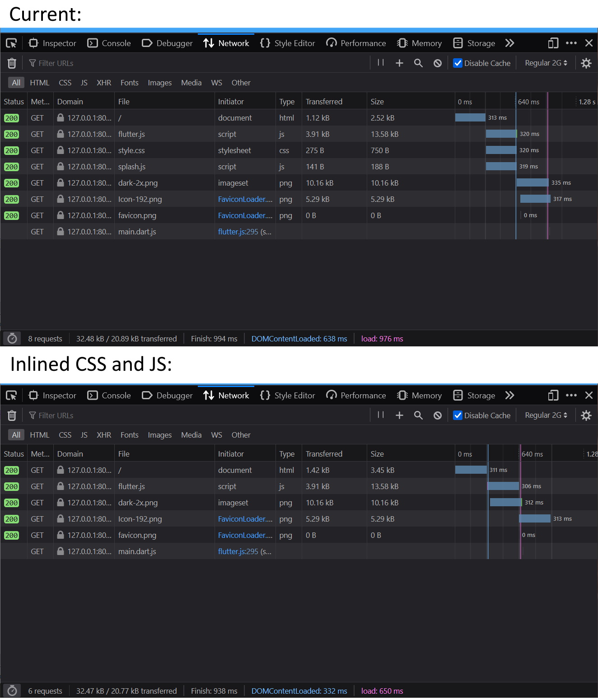Open the request search panel
This screenshot has height=700, width=598.
click(x=418, y=63)
